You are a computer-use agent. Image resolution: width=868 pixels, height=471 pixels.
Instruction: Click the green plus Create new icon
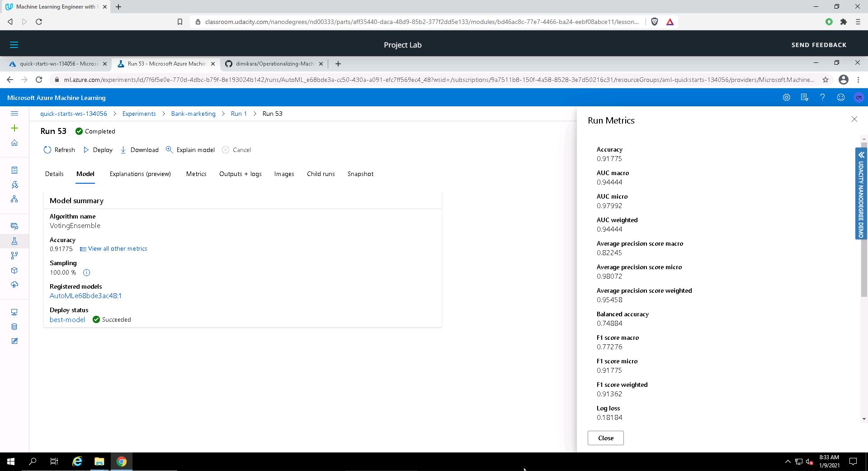(x=14, y=128)
